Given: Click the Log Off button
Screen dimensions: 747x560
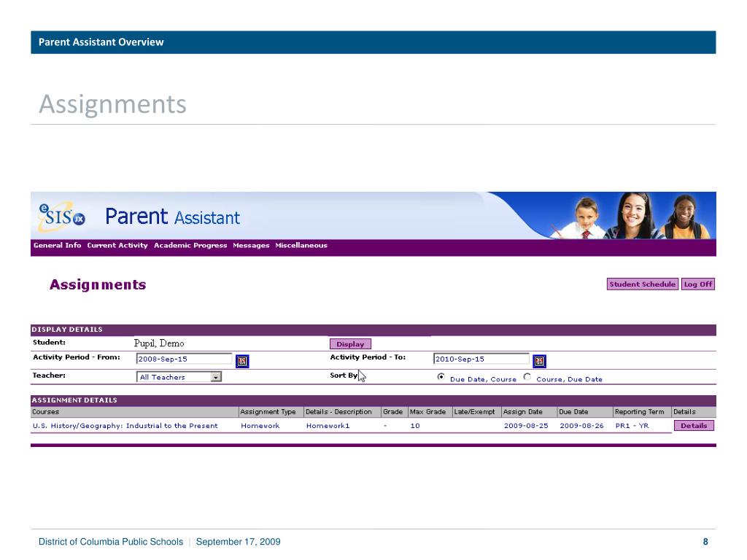Looking at the screenshot, I should pos(698,284).
